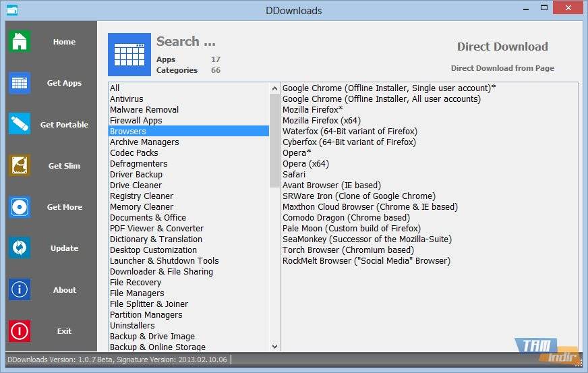
Task: Click Direct Download from Page link
Action: tap(502, 68)
